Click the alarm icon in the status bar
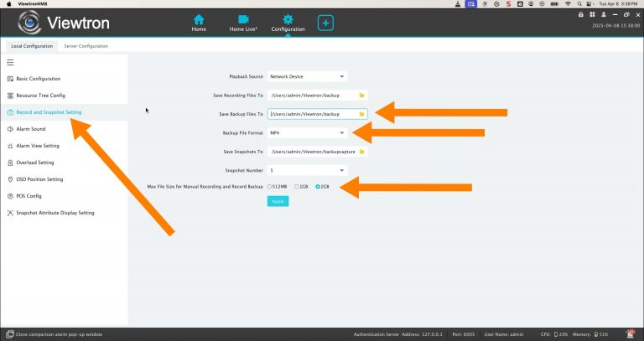Viewport: 644px width, 341px height. [x=621, y=334]
